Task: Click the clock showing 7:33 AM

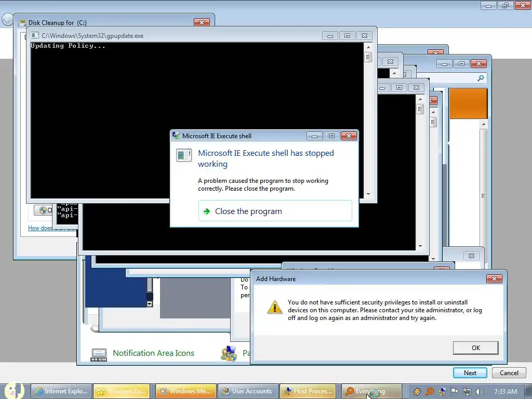Action: coord(505,392)
